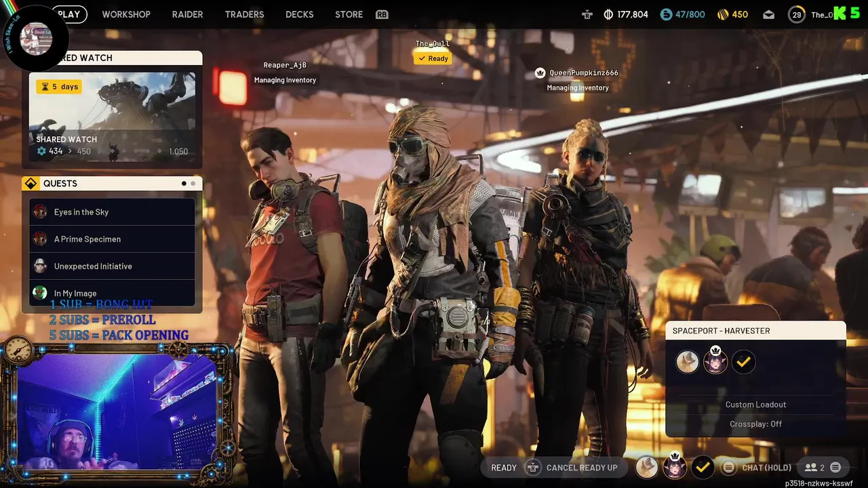Click ready checkmark in Spaceport panel

pos(743,362)
